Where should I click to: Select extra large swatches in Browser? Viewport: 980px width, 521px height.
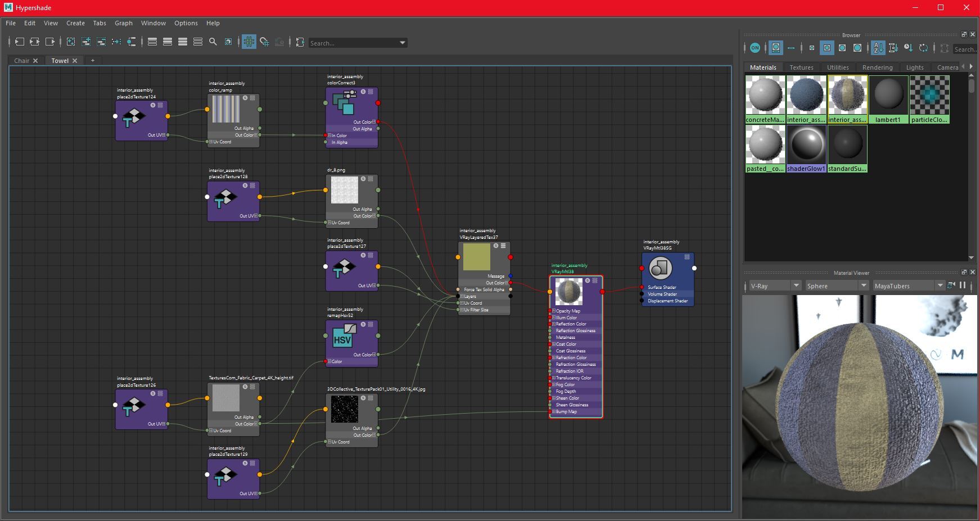click(857, 48)
